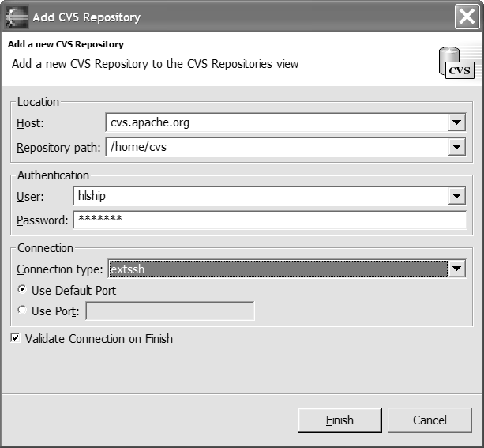484x448 pixels.
Task: Uncheck Validate Connection on Finish
Action: (17, 339)
